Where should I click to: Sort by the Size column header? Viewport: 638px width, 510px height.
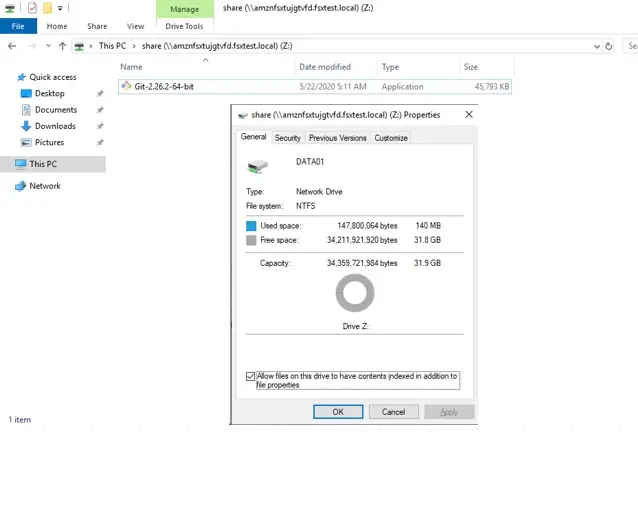[487, 67]
